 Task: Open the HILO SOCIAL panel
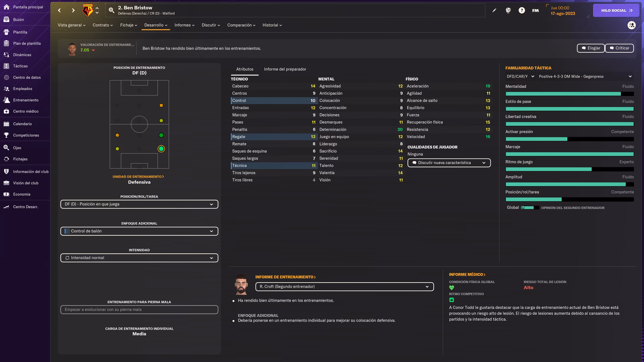coord(616,10)
